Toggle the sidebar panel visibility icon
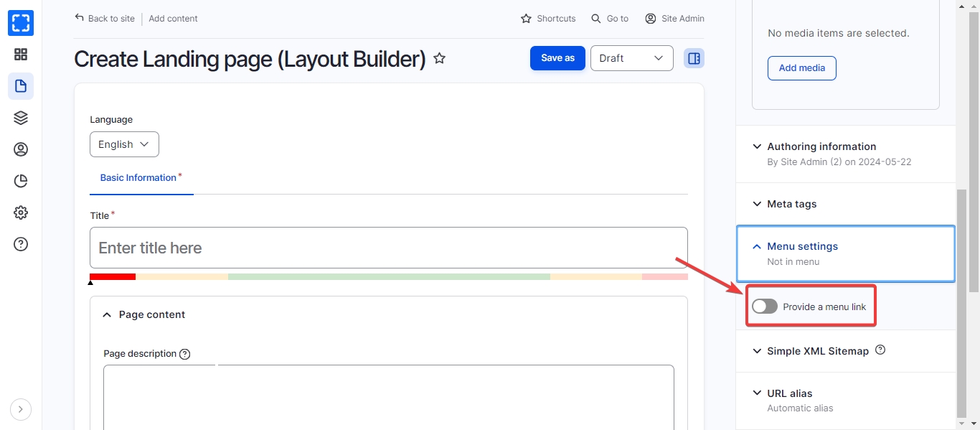The height and width of the screenshot is (430, 980). (x=693, y=58)
